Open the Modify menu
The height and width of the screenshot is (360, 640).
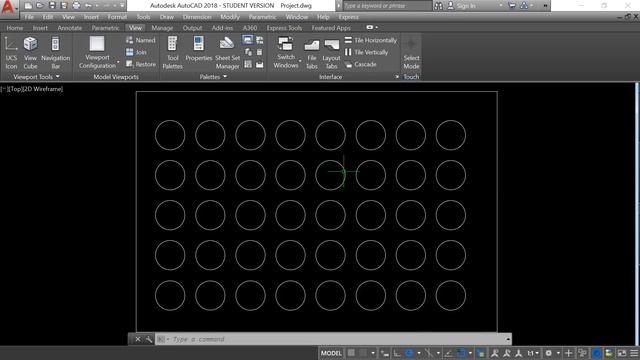point(230,17)
